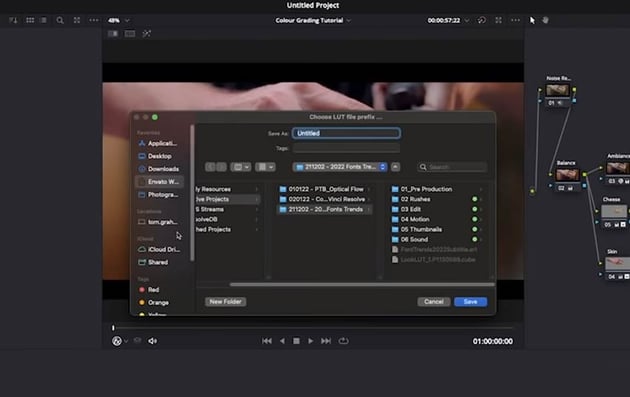Viewport: 630px width, 397px height.
Task: Open the 00:00:57:22 timecode dropdown
Action: (448, 20)
